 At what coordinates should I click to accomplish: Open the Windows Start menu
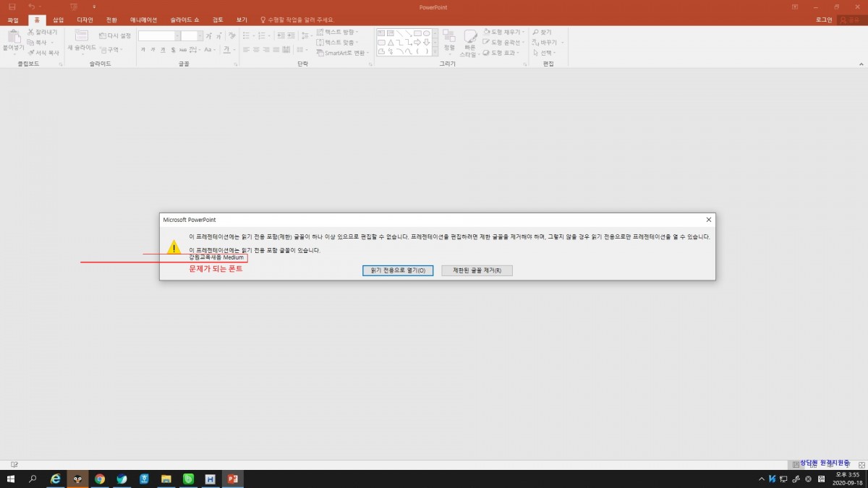coord(11,479)
